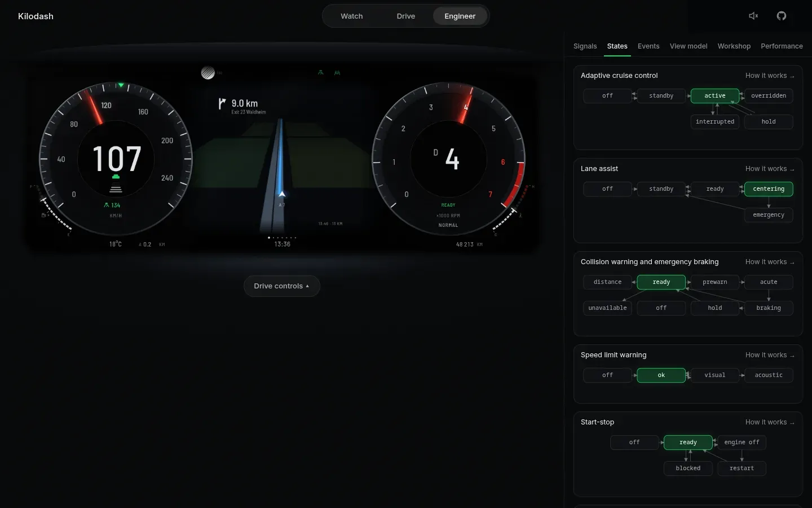Select the overridden state in Adaptive cruise control
Image resolution: width=812 pixels, height=508 pixels.
pyautogui.click(x=769, y=96)
